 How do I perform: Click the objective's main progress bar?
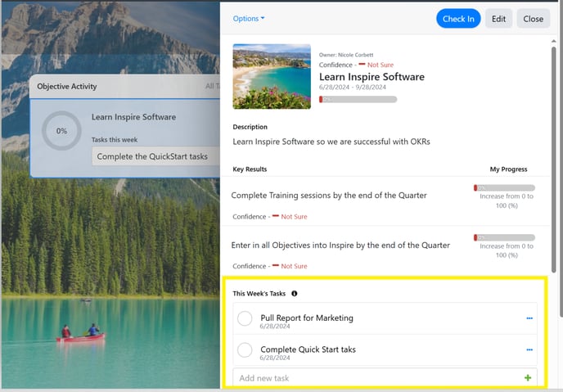coord(358,100)
